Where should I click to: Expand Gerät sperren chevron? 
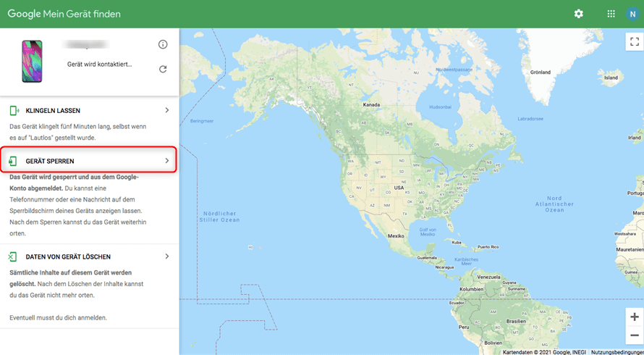(x=167, y=160)
